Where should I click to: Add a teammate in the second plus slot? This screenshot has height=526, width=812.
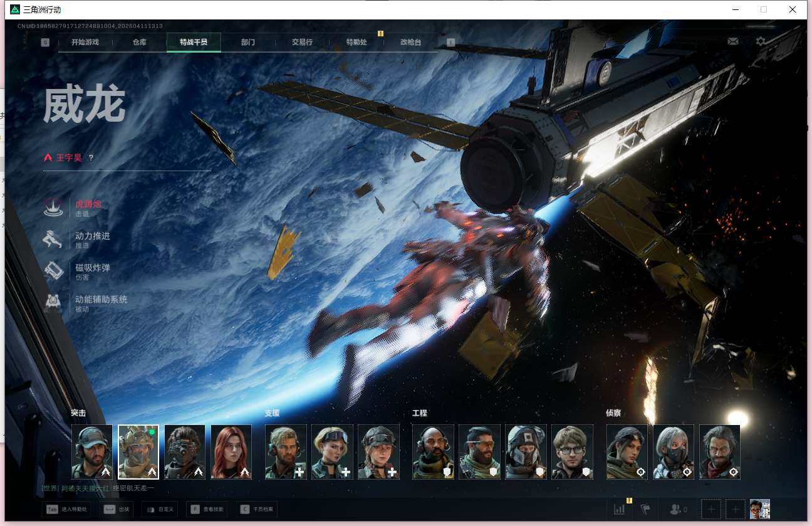pos(735,509)
